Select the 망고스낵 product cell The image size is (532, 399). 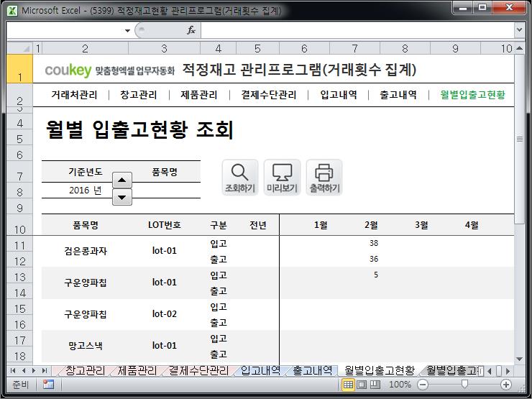click(x=85, y=346)
